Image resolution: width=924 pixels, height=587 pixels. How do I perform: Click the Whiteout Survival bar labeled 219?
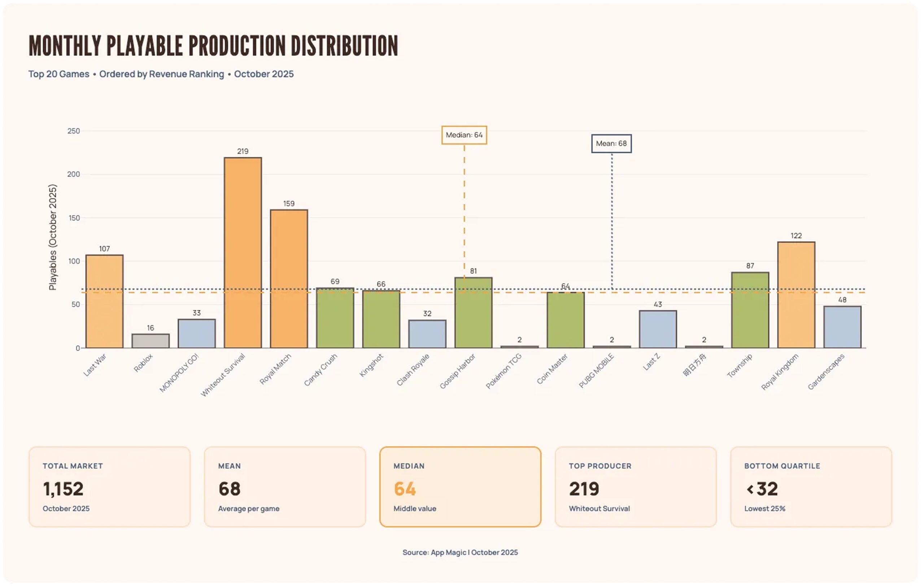coord(243,253)
